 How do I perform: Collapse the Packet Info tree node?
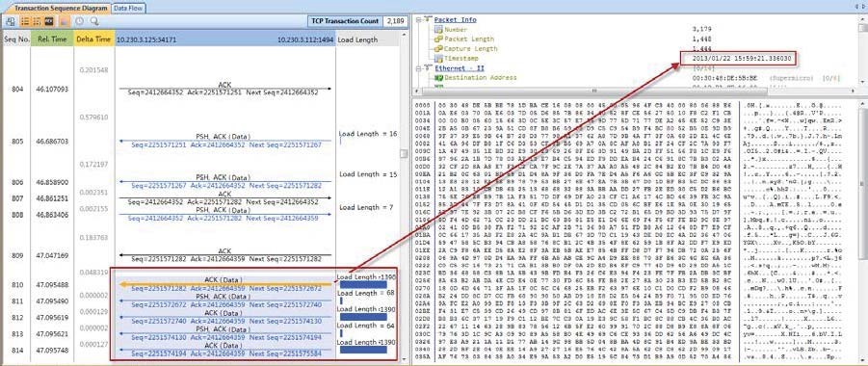(418, 19)
